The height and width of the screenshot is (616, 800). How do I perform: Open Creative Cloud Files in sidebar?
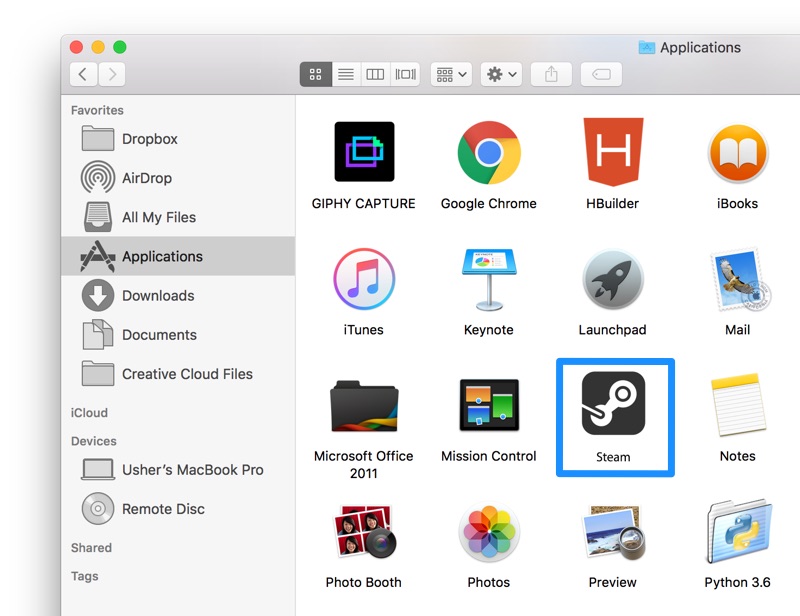coord(178,374)
